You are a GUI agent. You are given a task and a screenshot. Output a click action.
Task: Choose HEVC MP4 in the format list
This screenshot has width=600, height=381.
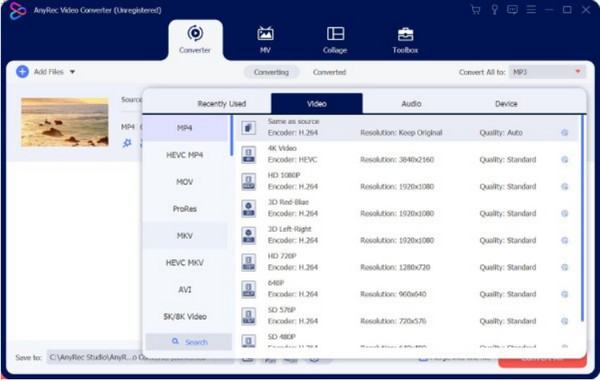coord(185,155)
